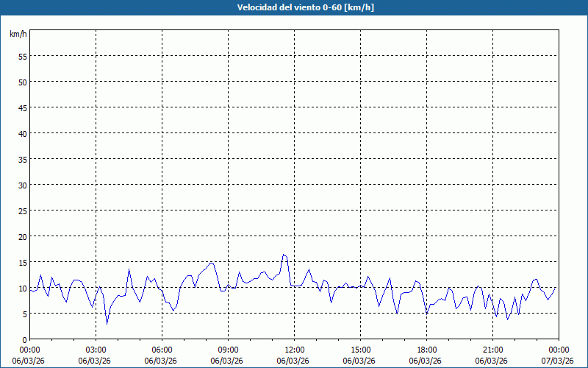Click the 03:00 time axis label

pyautogui.click(x=96, y=350)
